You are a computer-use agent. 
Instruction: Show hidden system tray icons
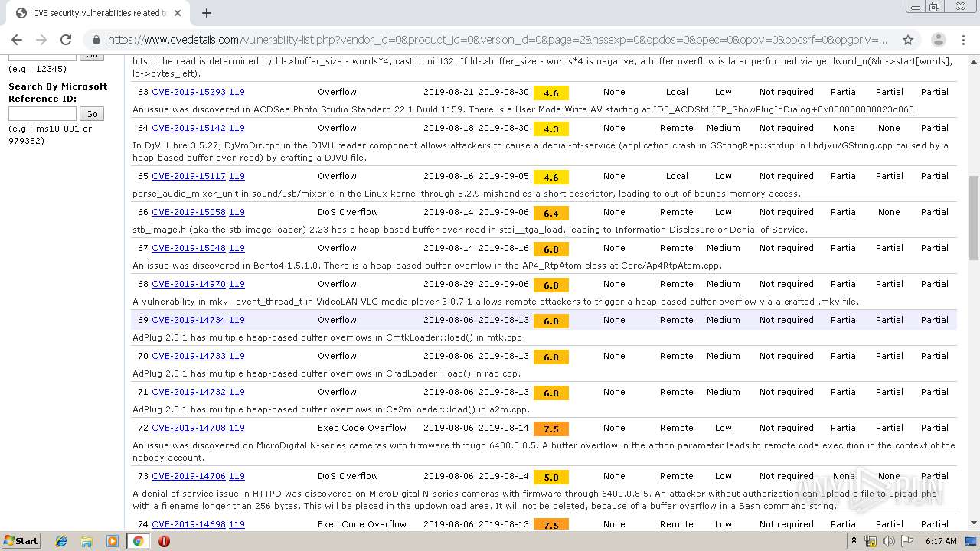856,541
